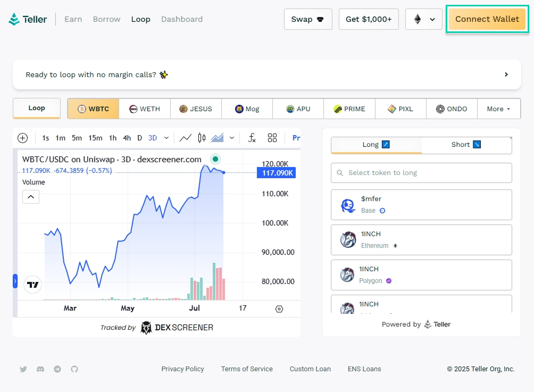Open the Privacy Policy link

click(182, 369)
